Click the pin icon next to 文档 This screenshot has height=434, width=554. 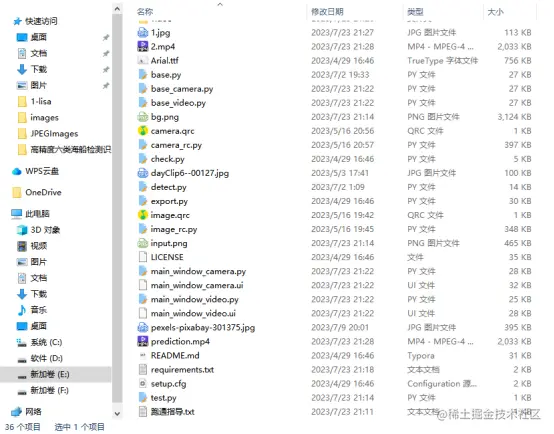(x=106, y=53)
